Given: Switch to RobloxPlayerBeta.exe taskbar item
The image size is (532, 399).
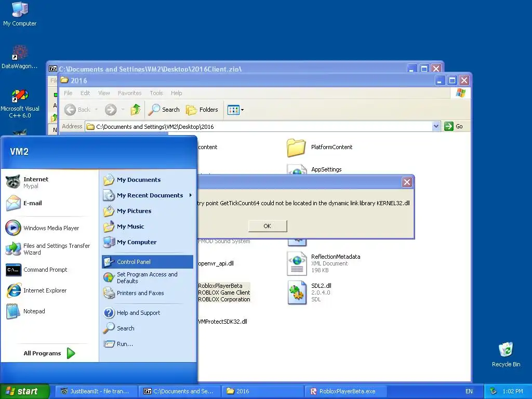Looking at the screenshot, I should pyautogui.click(x=345, y=391).
